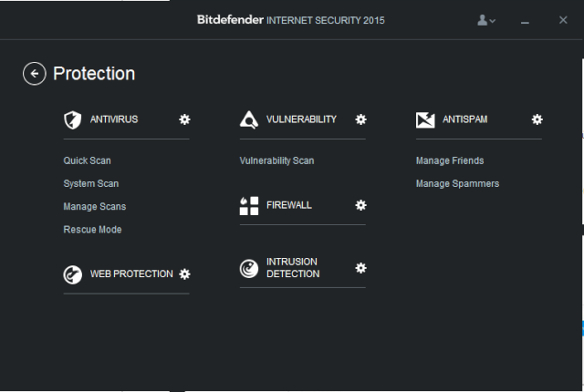
Task: Click the Antivirus shield icon
Action: tap(73, 119)
